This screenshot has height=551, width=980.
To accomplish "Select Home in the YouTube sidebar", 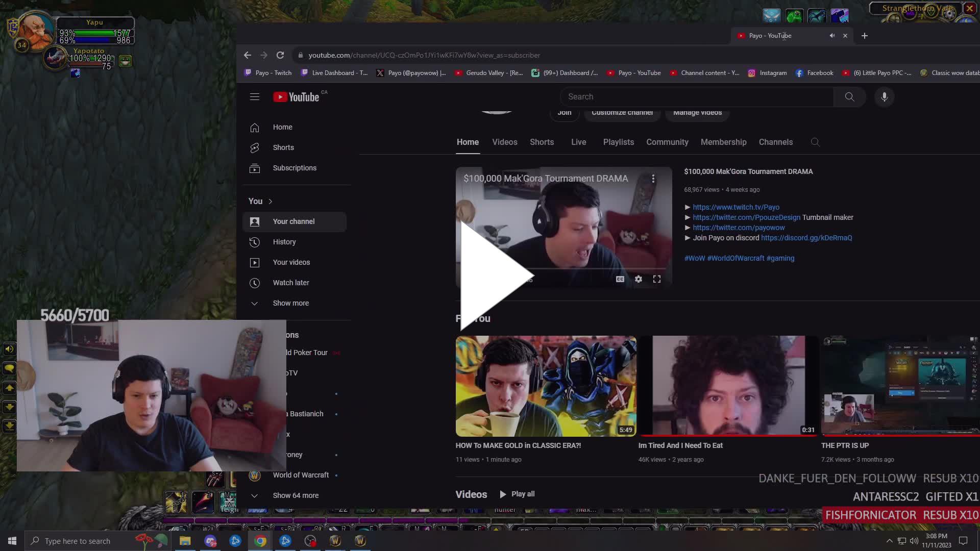I will click(x=282, y=127).
